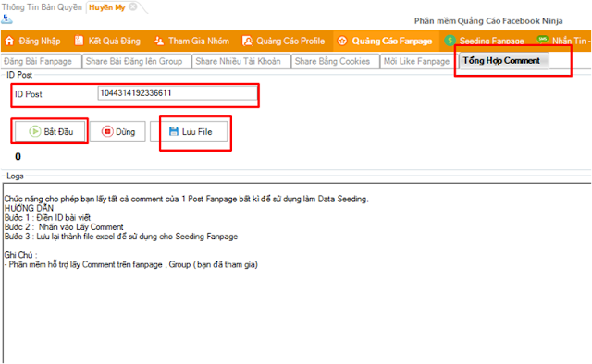This screenshot has height=364, width=592.
Task: Select the Tổng Hợp Comment tab
Action: tap(503, 61)
